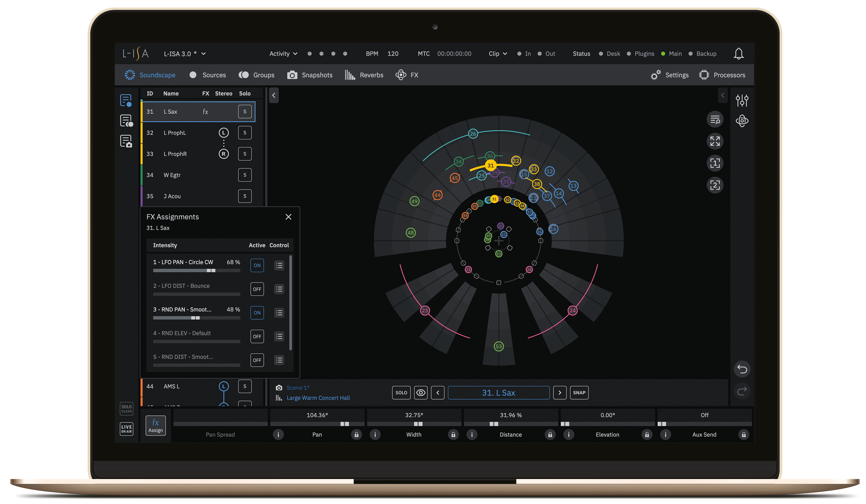The image size is (866, 504).
Task: Click the fx Assign button
Action: click(155, 425)
